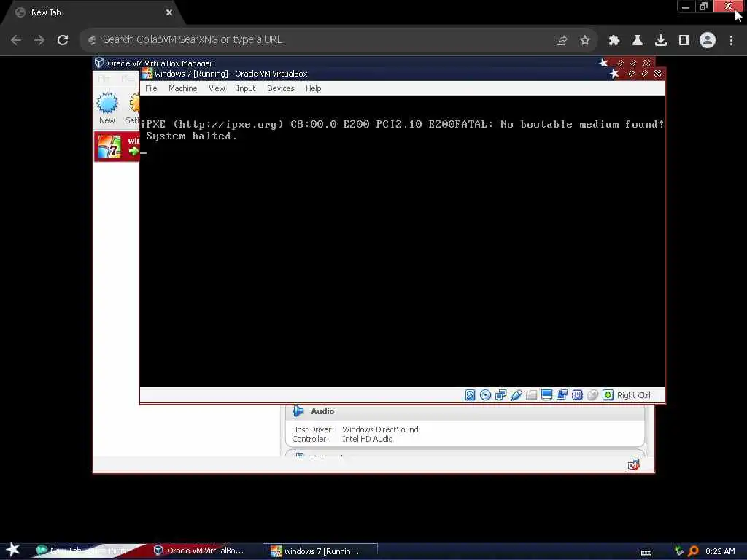Click the star start button on taskbar
The image size is (747, 560).
point(13,550)
